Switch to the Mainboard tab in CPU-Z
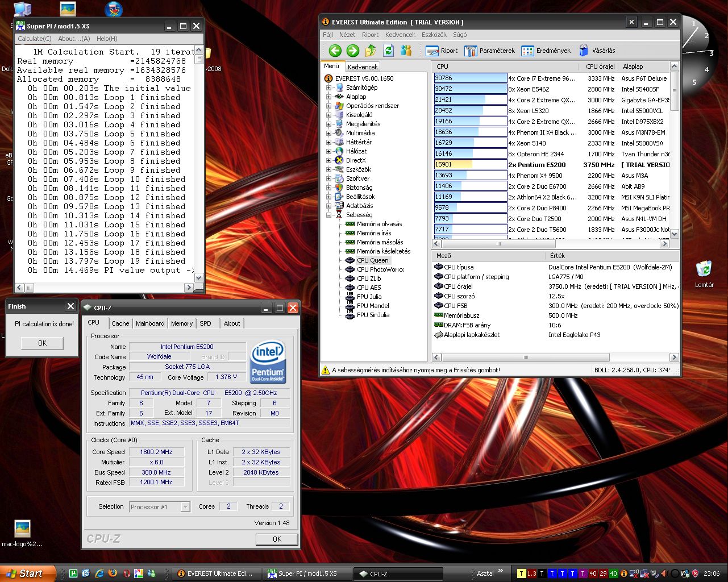 150,323
